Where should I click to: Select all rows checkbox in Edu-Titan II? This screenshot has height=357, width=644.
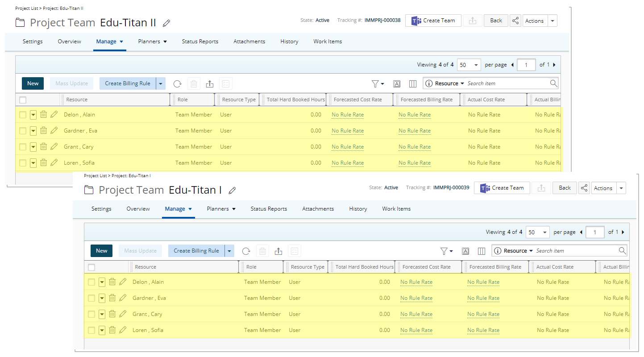(23, 100)
